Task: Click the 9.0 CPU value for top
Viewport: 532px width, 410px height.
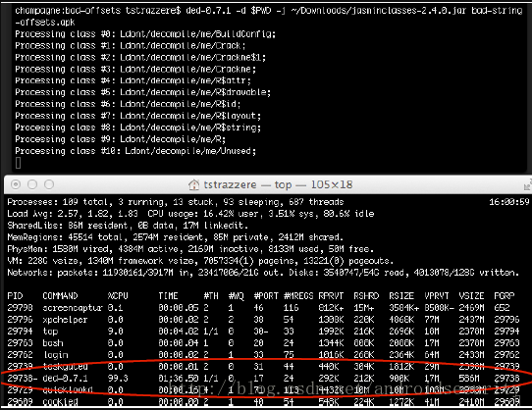Action: pyautogui.click(x=116, y=332)
